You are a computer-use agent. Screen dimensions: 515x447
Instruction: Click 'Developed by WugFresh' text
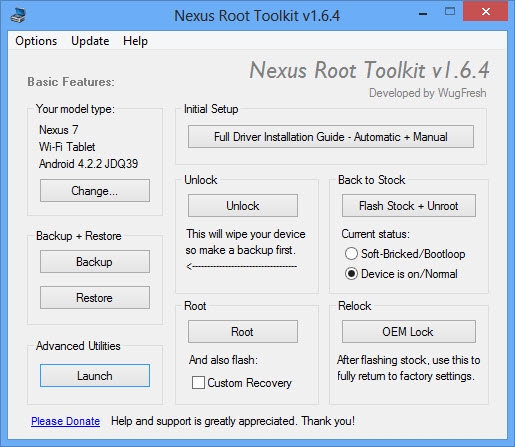point(427,93)
